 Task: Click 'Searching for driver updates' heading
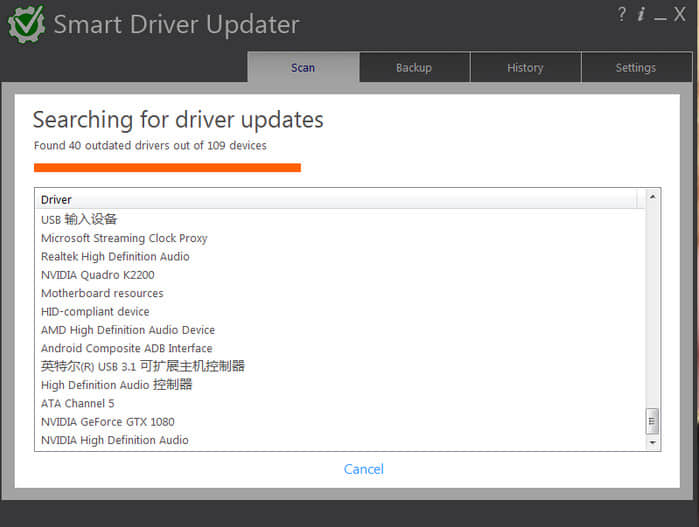click(178, 120)
